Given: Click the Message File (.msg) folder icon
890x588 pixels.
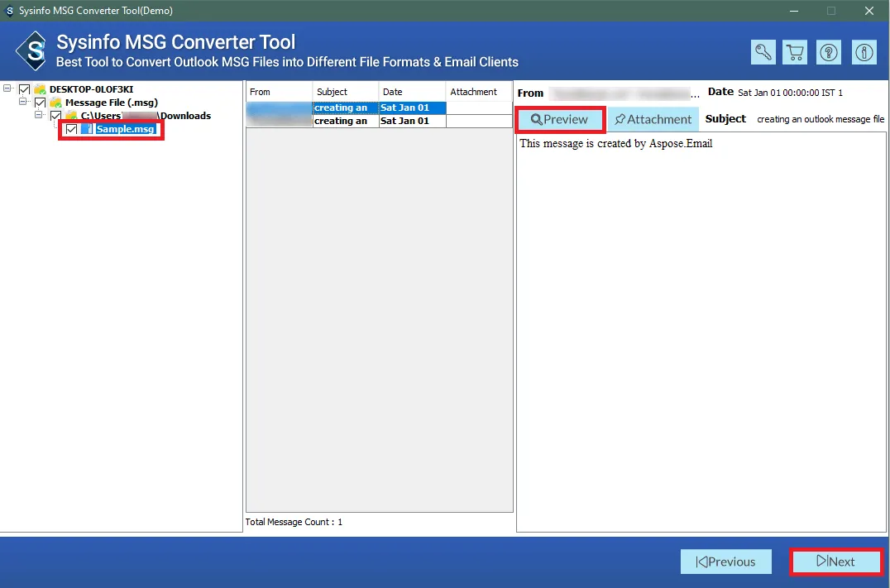Looking at the screenshot, I should coord(55,103).
